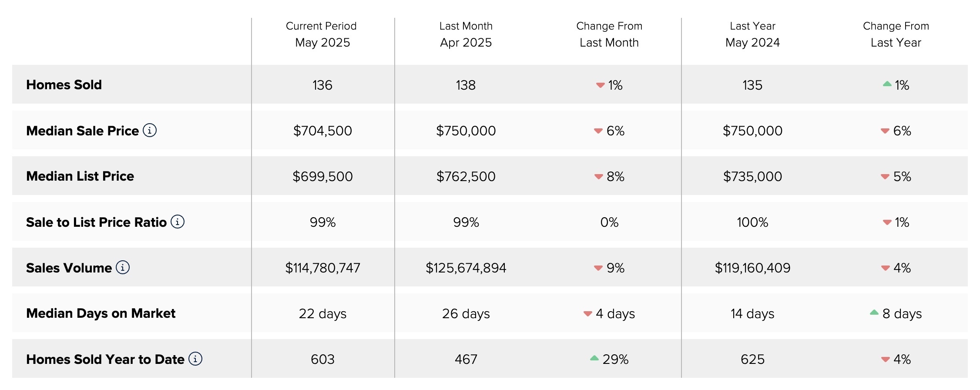Screen dimensions: 980x390
Task: Click info icon beside Homes Sold Year to Date
Action: tap(195, 359)
